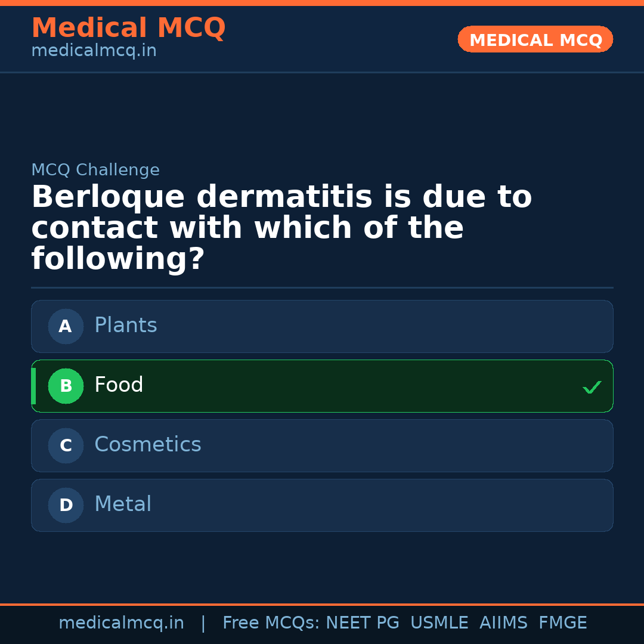Click the circular D badge icon
This screenshot has width=644, height=644.
coord(66,505)
